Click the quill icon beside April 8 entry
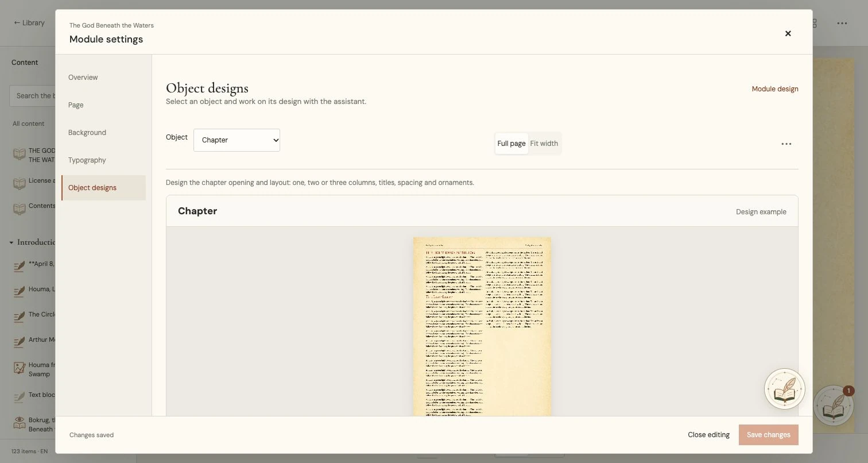The height and width of the screenshot is (463, 868). 20,267
